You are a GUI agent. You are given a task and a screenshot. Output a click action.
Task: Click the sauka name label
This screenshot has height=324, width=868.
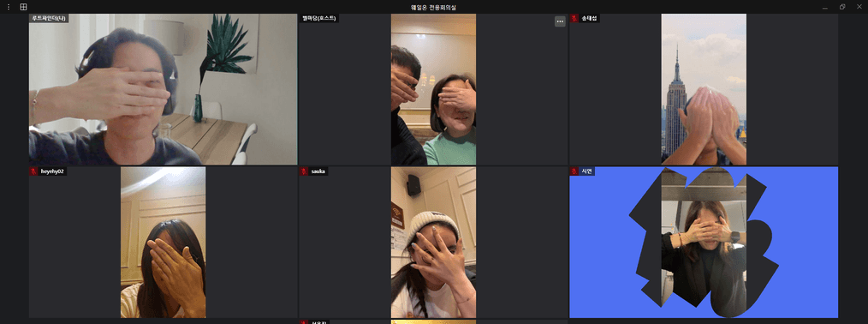coord(318,171)
